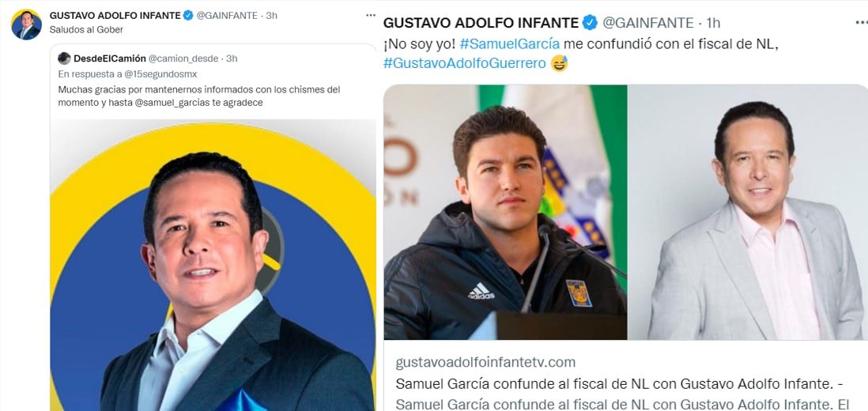868x411 pixels.
Task: Open the left tweet's 3h timestamp
Action: pos(271,16)
